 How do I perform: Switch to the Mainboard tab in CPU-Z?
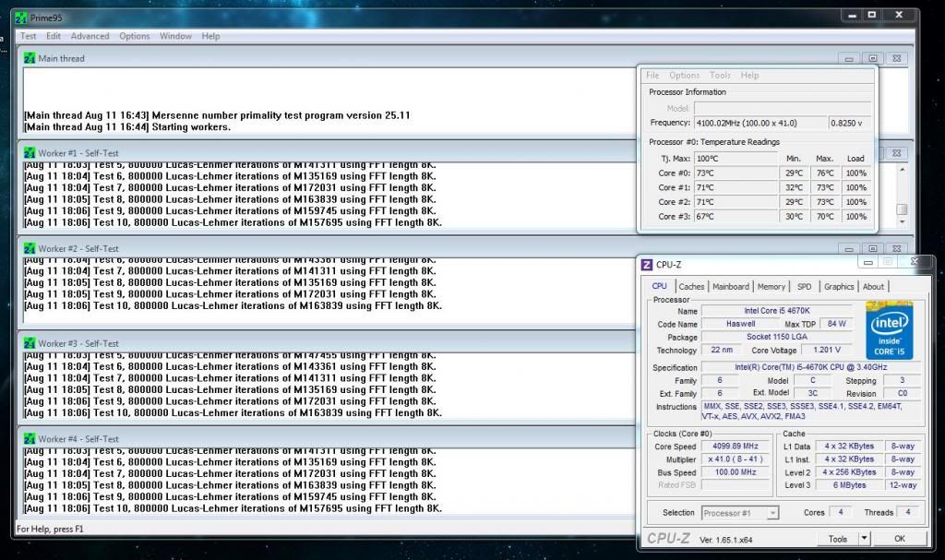[x=731, y=287]
